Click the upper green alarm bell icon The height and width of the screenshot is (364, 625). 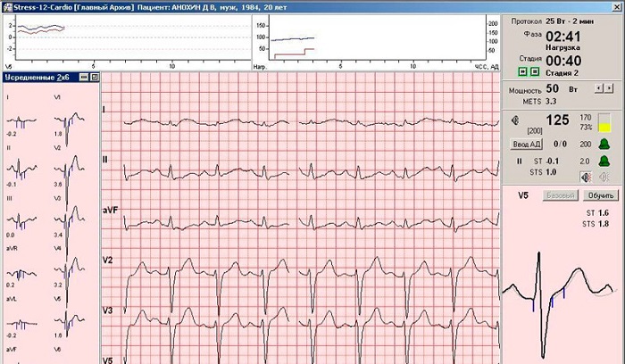[604, 144]
